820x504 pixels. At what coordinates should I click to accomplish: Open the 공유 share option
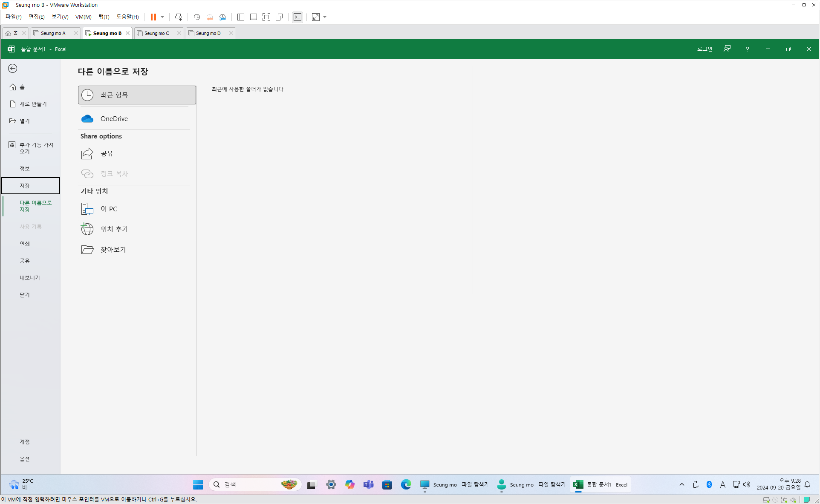click(107, 153)
